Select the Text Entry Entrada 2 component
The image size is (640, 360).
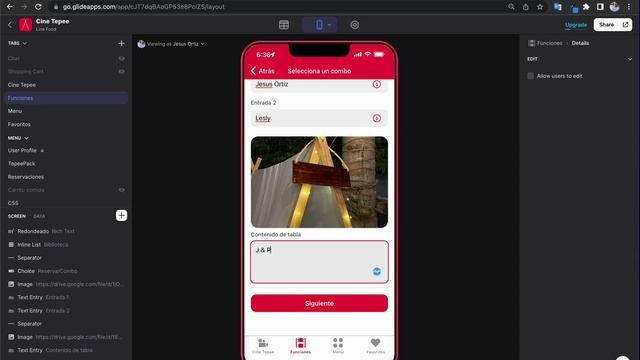tap(67, 311)
